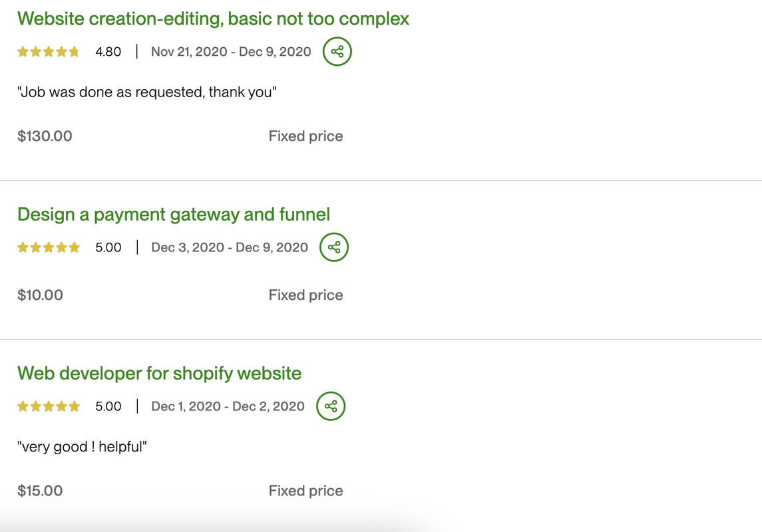
Task: Click the 4.80 rating score
Action: (108, 52)
